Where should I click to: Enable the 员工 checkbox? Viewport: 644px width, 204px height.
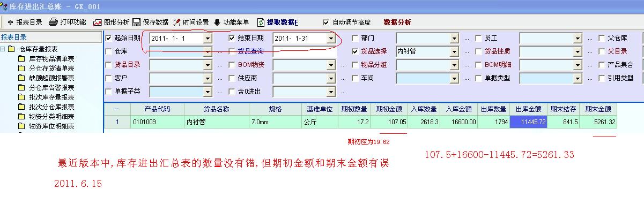[x=478, y=38]
